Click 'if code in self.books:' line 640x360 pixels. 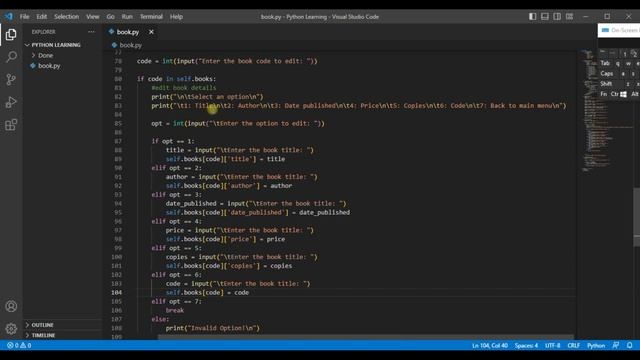(x=176, y=79)
